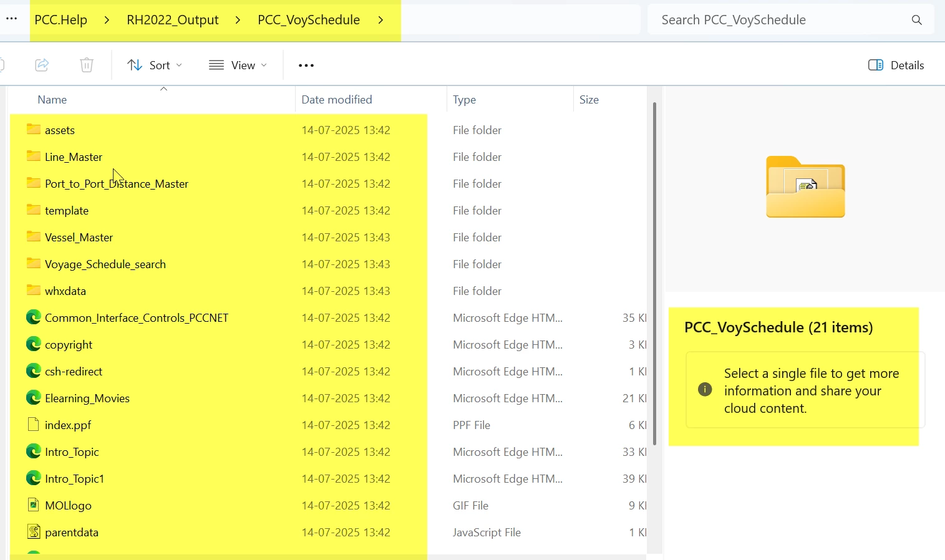Image resolution: width=945 pixels, height=560 pixels.
Task: Click the large folder preview thumbnail
Action: click(805, 186)
